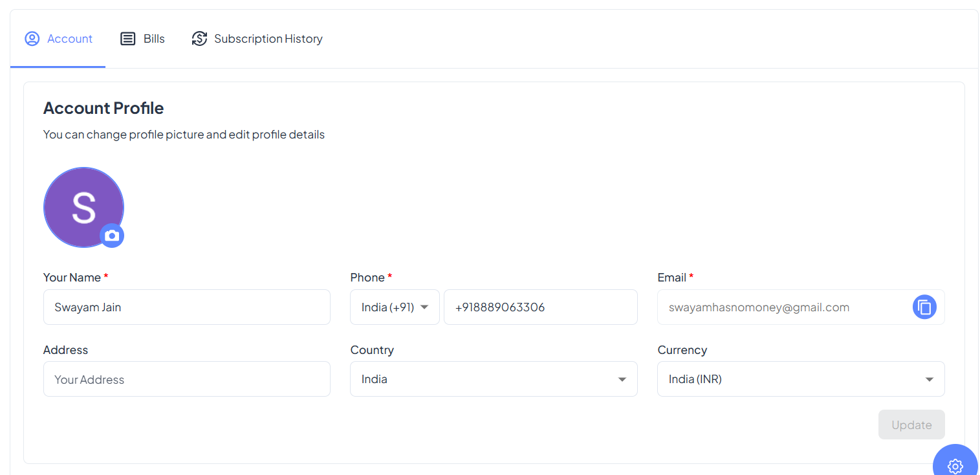Switch to the Subscription History tab
Screen dimensions: 980x475
pyautogui.click(x=268, y=39)
